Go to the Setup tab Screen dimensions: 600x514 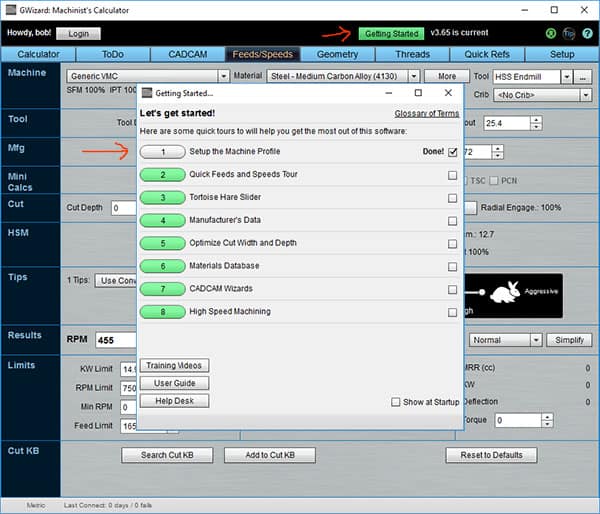click(562, 54)
